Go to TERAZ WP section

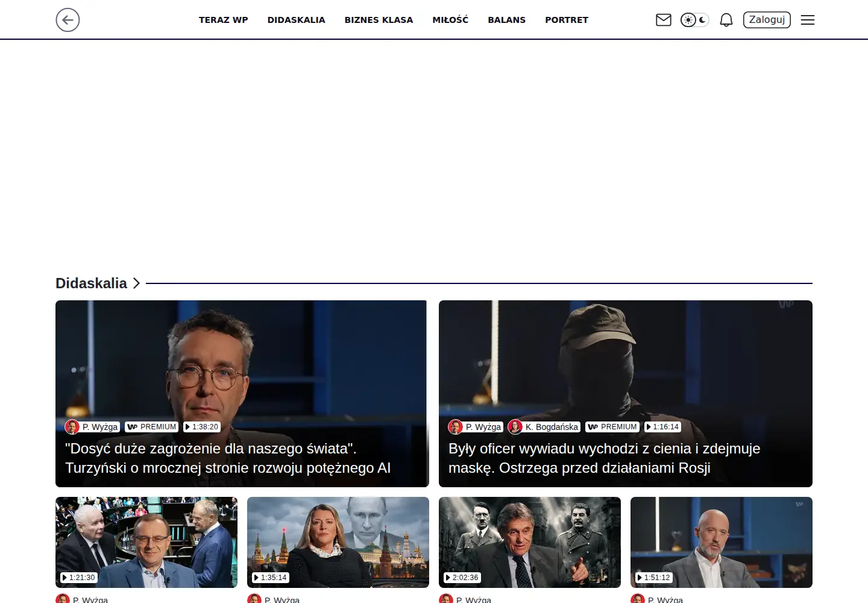pyautogui.click(x=224, y=20)
